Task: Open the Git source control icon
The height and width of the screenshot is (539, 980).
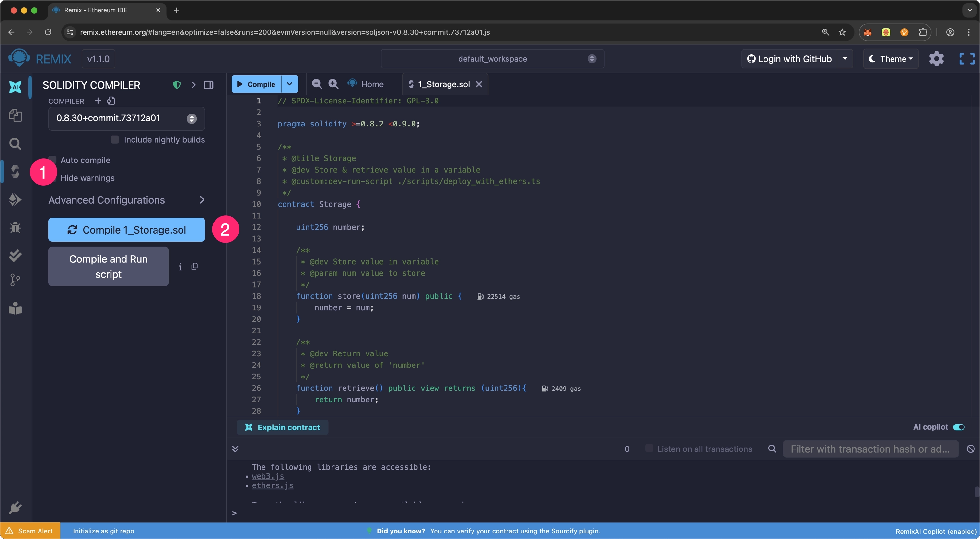Action: click(x=15, y=280)
